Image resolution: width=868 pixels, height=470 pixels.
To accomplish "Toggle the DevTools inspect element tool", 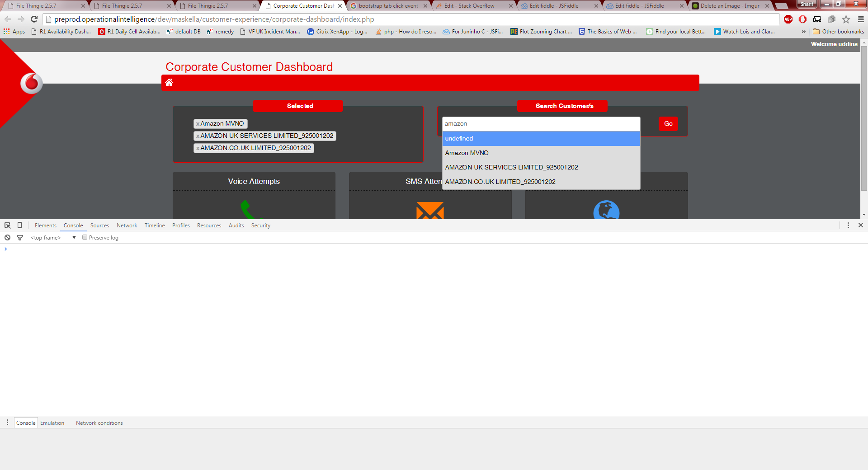I will [8, 226].
